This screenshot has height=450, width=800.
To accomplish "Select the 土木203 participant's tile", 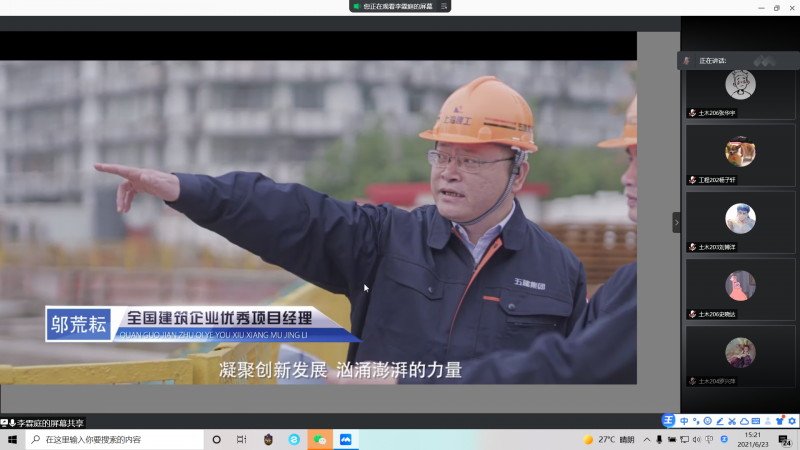I will point(740,219).
